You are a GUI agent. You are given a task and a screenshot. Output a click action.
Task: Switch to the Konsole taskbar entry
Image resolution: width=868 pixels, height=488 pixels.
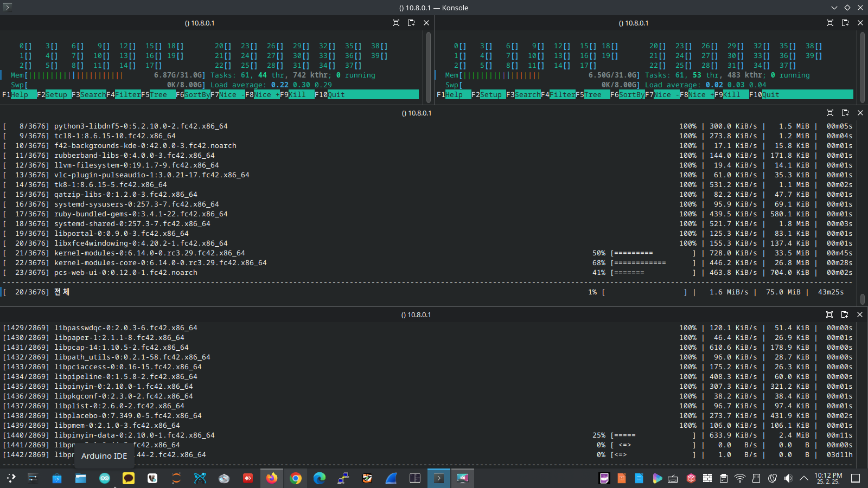[439, 478]
